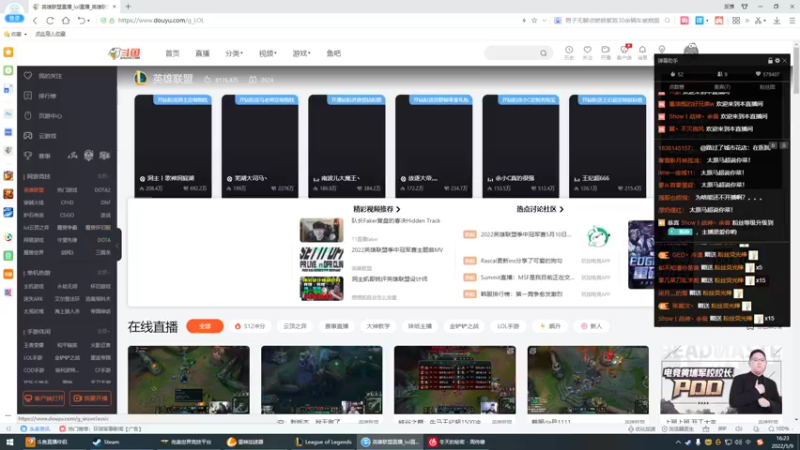Open the 赛事 trophy item in the sidebar
The width and height of the screenshot is (800, 450).
[x=38, y=156]
